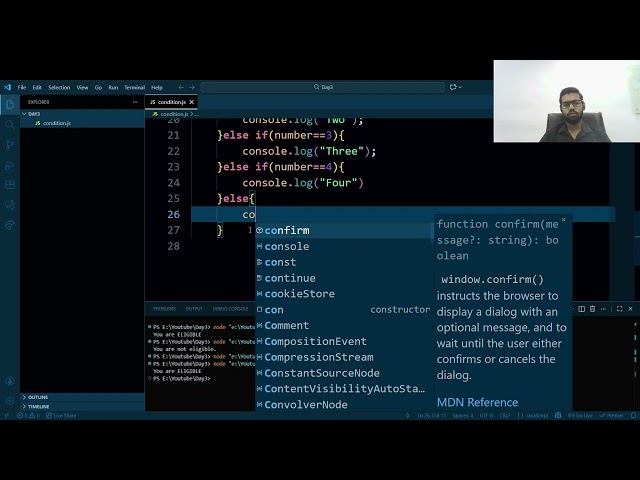Screen dimensions: 640x480
Task: Switch to the PROBLEMS panel tab
Action: [164, 309]
